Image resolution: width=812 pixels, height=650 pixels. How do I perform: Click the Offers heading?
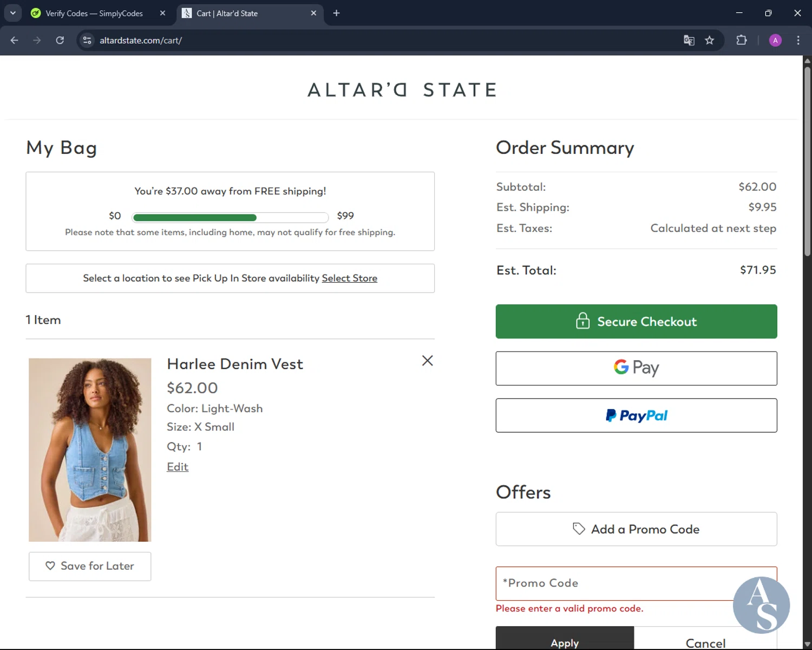point(523,492)
